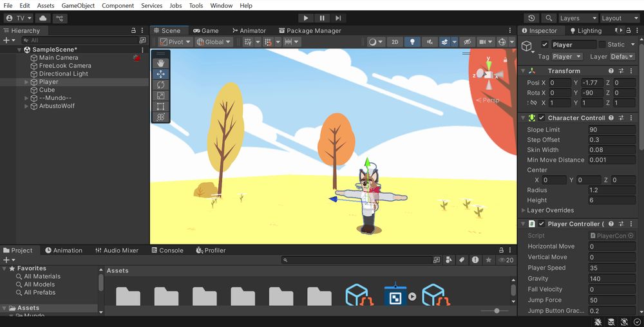
Task: Open the global Search magnifier
Action: pyautogui.click(x=549, y=18)
